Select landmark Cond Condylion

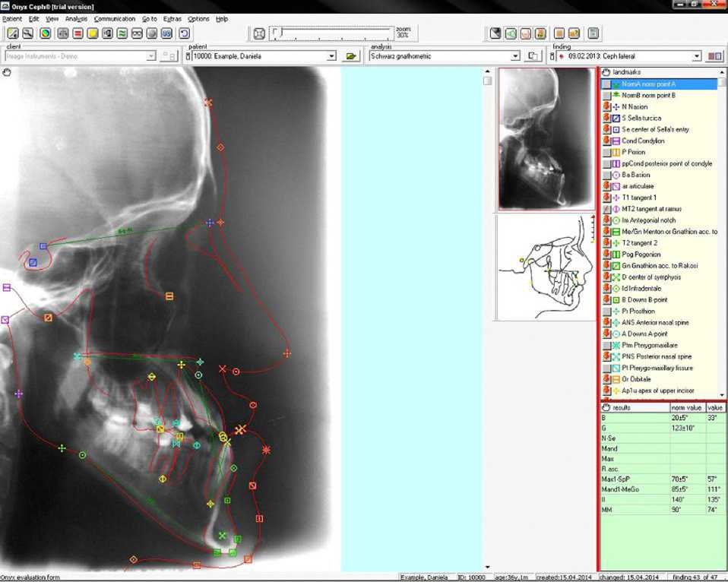coord(643,141)
